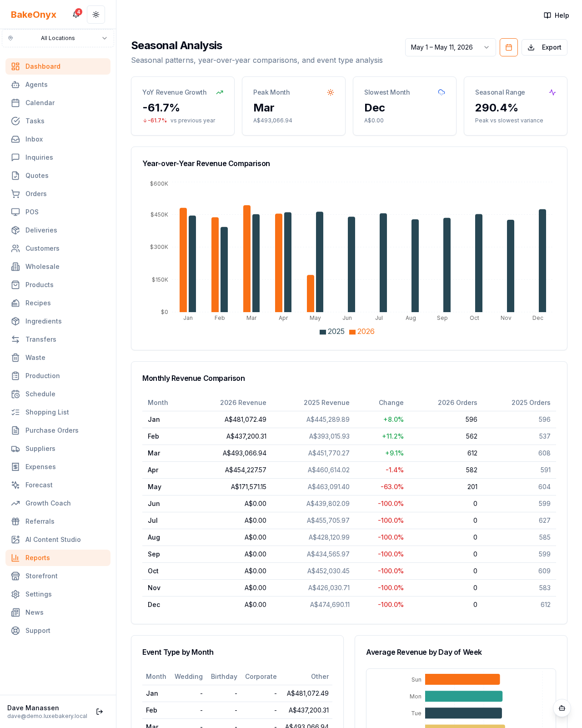Click the Seasonal Range activity icon
The image size is (582, 728).
point(552,92)
